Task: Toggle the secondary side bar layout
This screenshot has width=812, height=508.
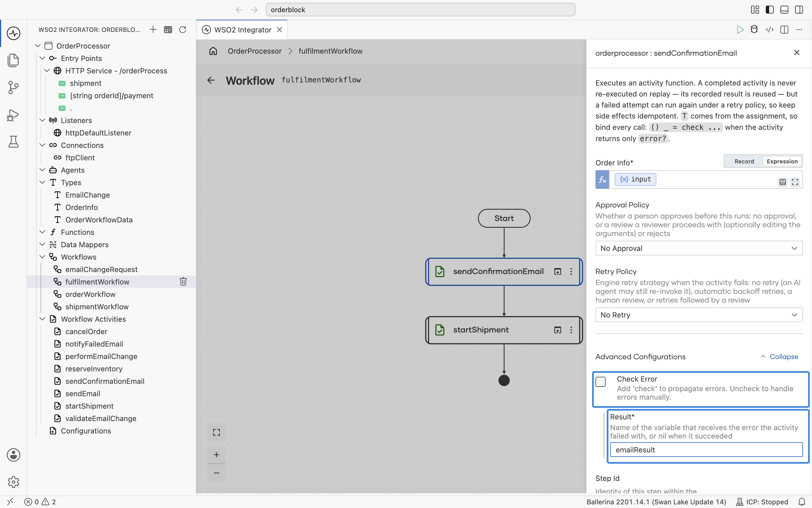Action: click(x=799, y=10)
